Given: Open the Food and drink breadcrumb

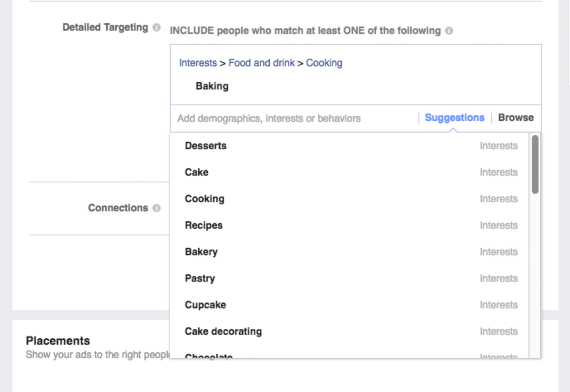Looking at the screenshot, I should [x=262, y=63].
